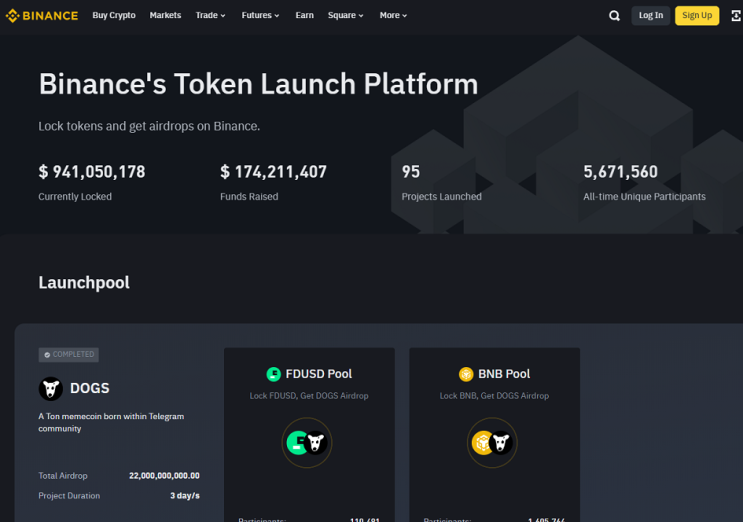This screenshot has height=522, width=743.
Task: Click the DOGS project name
Action: [x=90, y=388]
